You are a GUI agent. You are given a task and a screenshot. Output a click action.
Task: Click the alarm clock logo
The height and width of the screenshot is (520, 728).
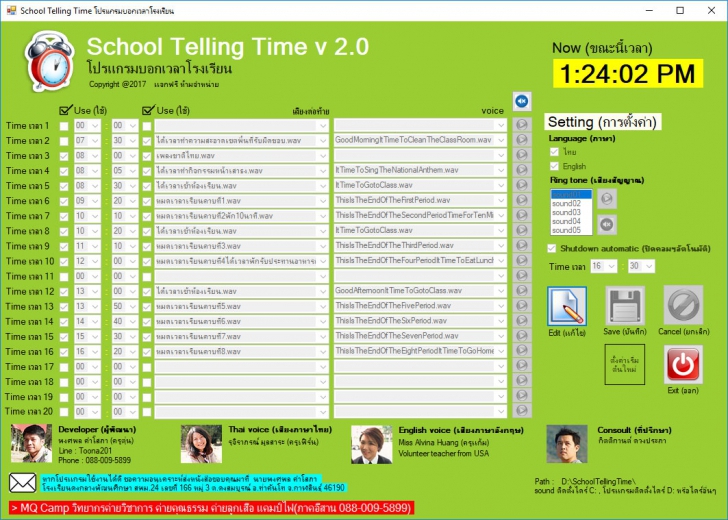(49, 60)
